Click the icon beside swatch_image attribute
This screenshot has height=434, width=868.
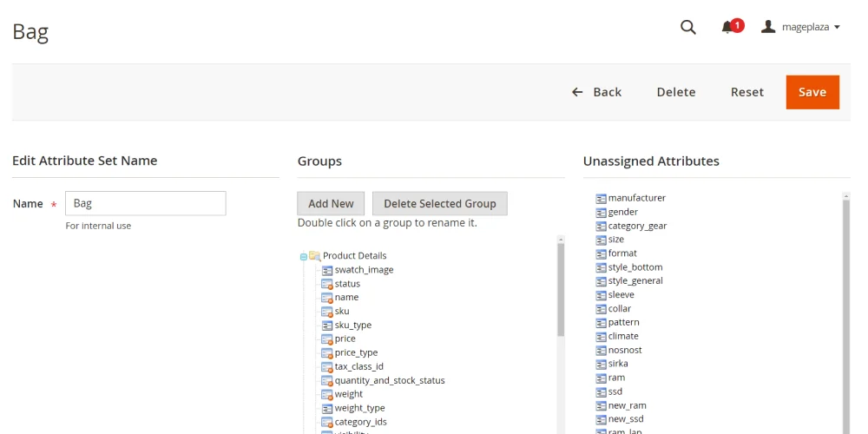point(327,270)
